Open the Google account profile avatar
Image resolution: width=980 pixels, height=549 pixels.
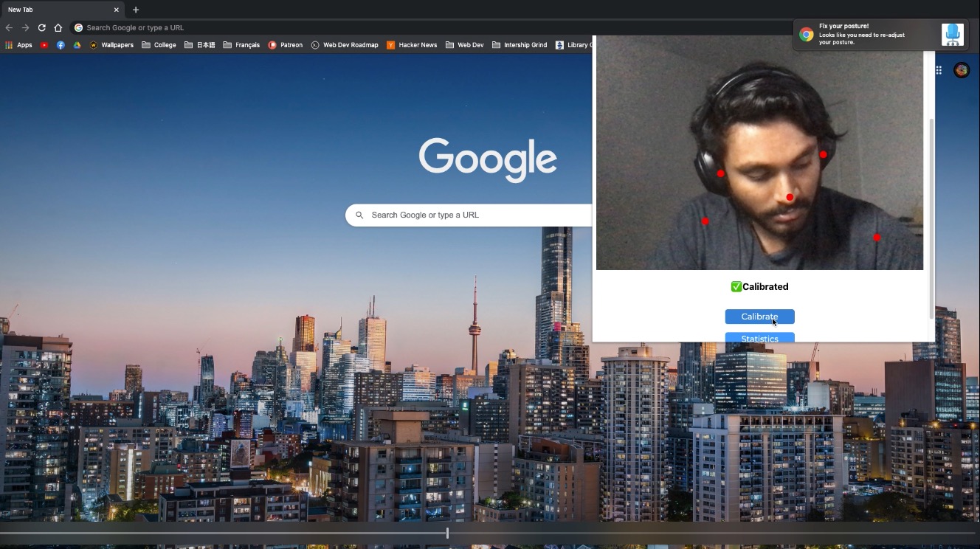[x=961, y=70]
